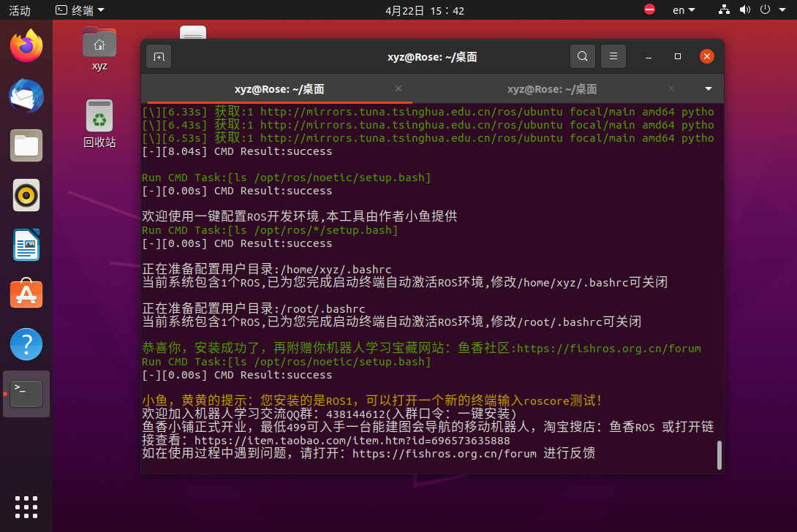The width and height of the screenshot is (797, 532).
Task: Open Ubuntu Software store
Action: click(26, 294)
